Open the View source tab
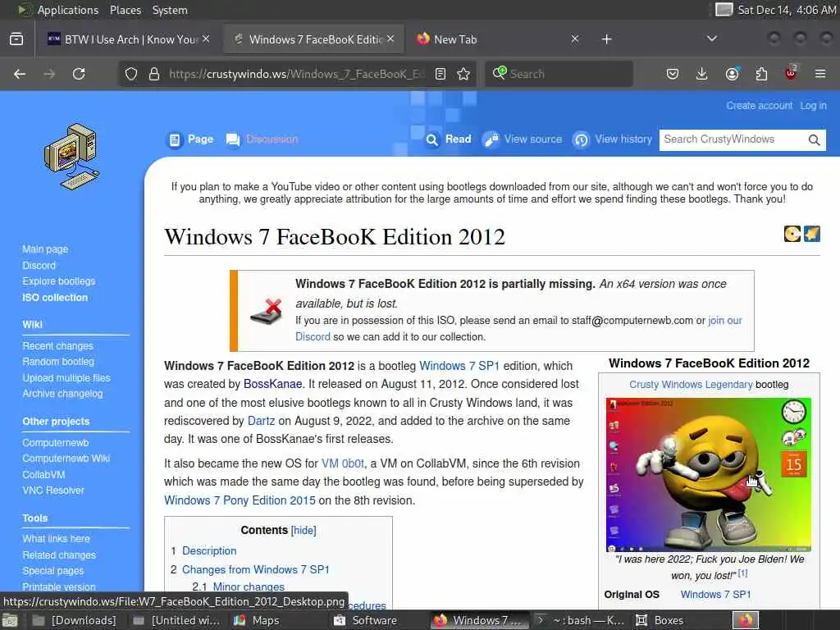This screenshot has width=840, height=630. (x=523, y=139)
